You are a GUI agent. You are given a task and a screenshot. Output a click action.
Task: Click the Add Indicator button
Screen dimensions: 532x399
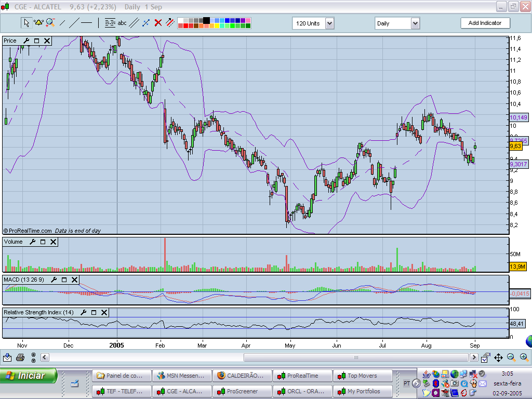point(485,23)
